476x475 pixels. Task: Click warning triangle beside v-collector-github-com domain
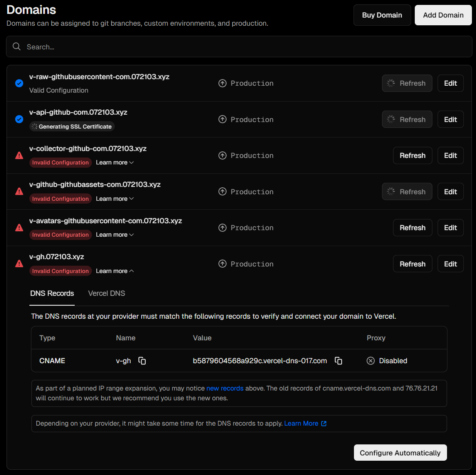(19, 155)
